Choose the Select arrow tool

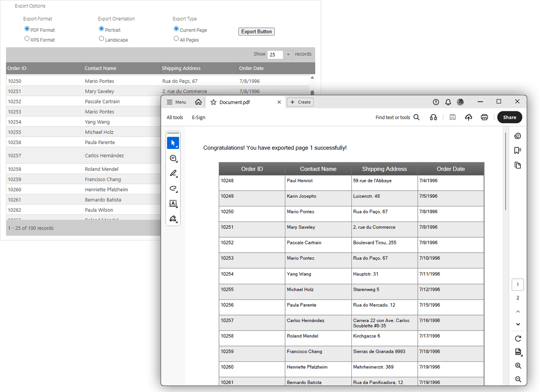click(x=173, y=143)
